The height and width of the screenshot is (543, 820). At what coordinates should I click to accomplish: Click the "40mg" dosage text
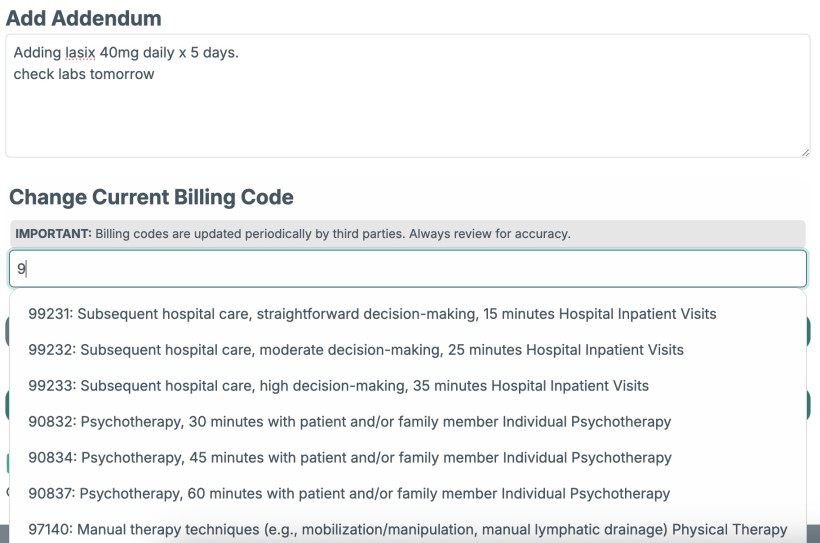pyautogui.click(x=119, y=53)
